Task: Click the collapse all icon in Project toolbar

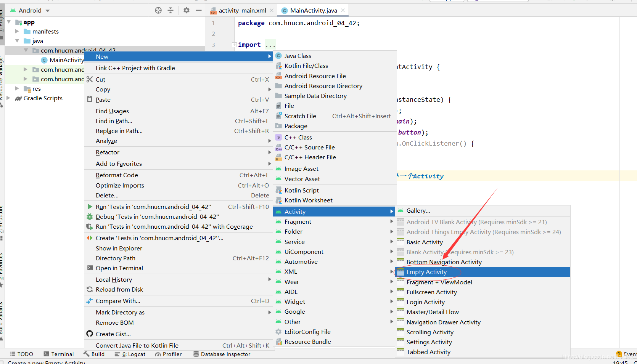Action: click(x=171, y=10)
